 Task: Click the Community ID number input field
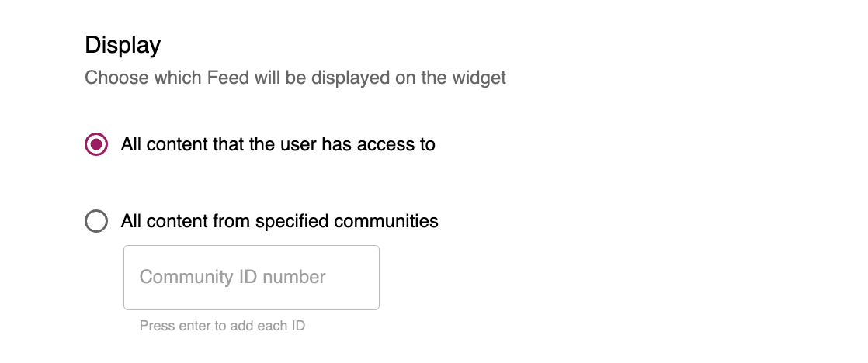(251, 278)
